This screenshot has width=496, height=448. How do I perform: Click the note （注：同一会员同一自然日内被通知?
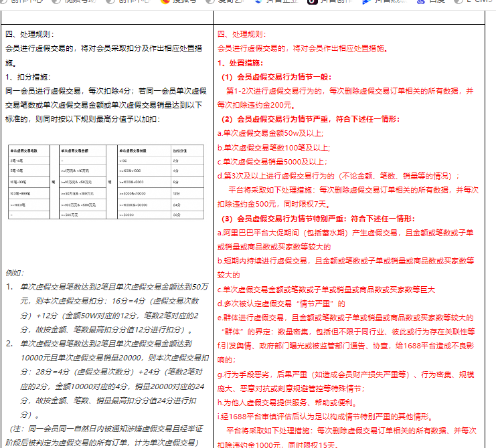tap(106, 429)
